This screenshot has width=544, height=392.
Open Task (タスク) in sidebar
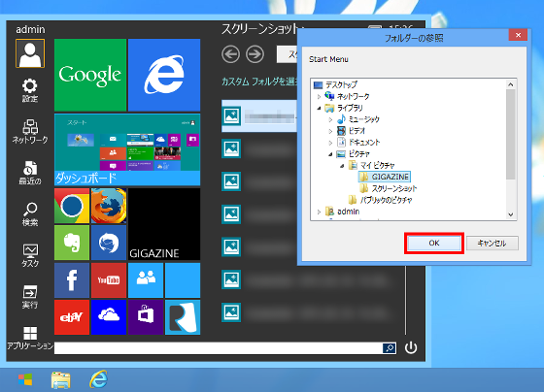(30, 255)
